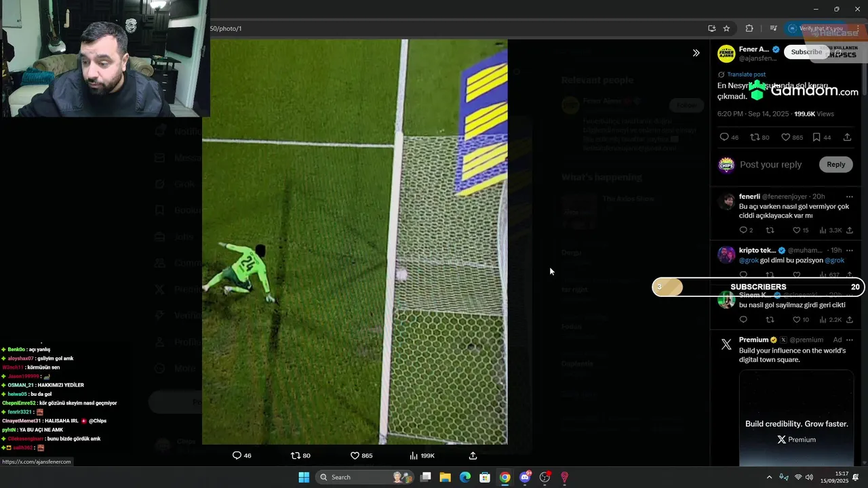Click the Subscribe button

pyautogui.click(x=806, y=52)
